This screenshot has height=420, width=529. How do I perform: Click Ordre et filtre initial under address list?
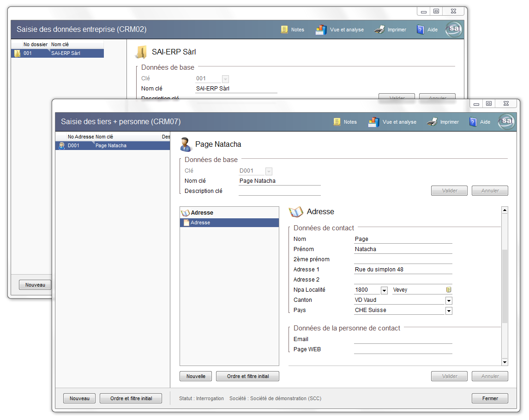pos(247,376)
